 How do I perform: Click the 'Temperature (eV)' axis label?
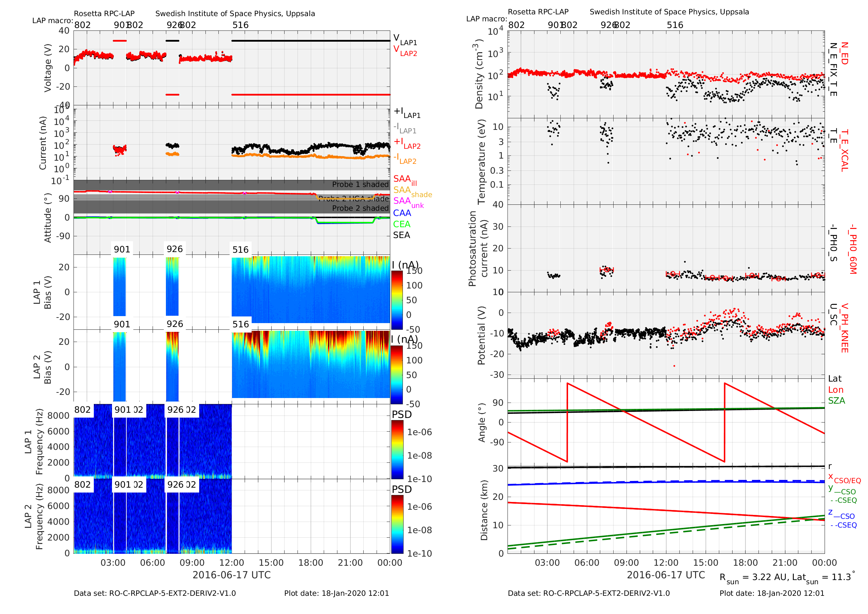(481, 162)
